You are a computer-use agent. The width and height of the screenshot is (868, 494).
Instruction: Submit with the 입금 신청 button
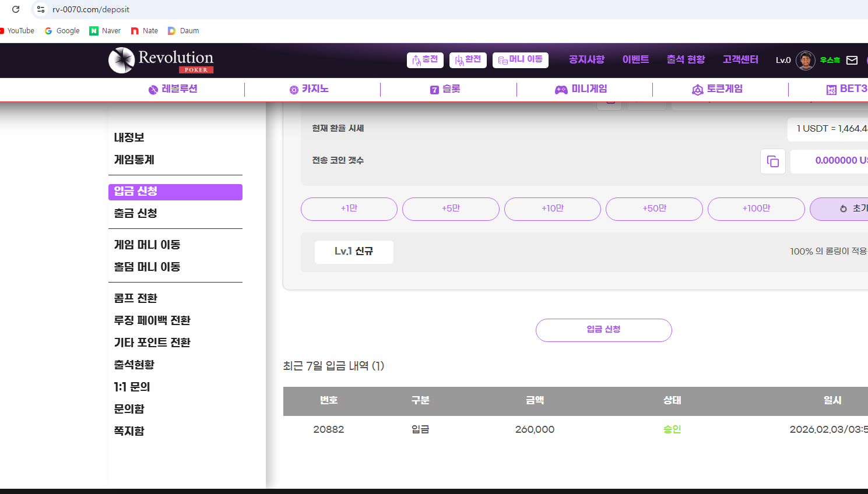click(603, 330)
